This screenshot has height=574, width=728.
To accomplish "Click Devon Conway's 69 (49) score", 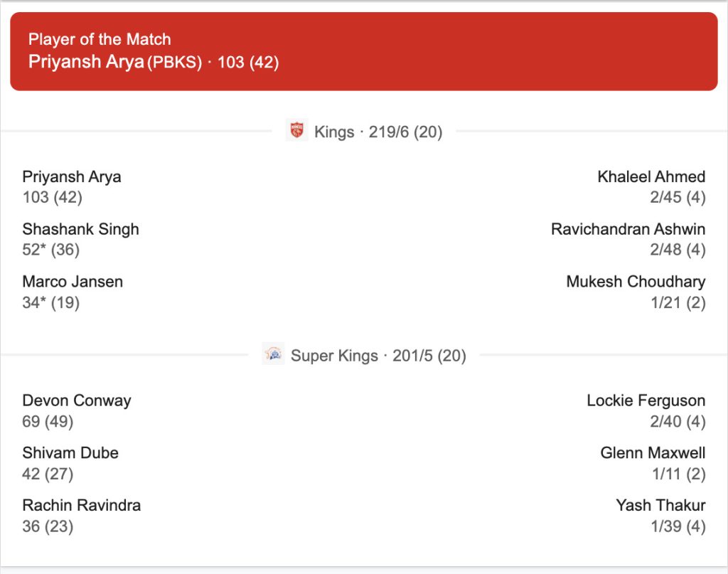I will 48,422.
